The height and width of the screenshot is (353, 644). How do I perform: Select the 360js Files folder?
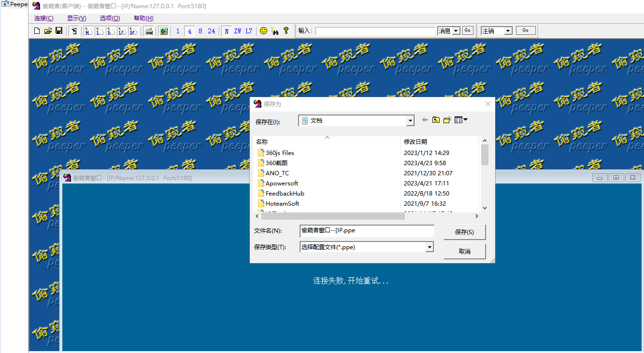tap(276, 153)
